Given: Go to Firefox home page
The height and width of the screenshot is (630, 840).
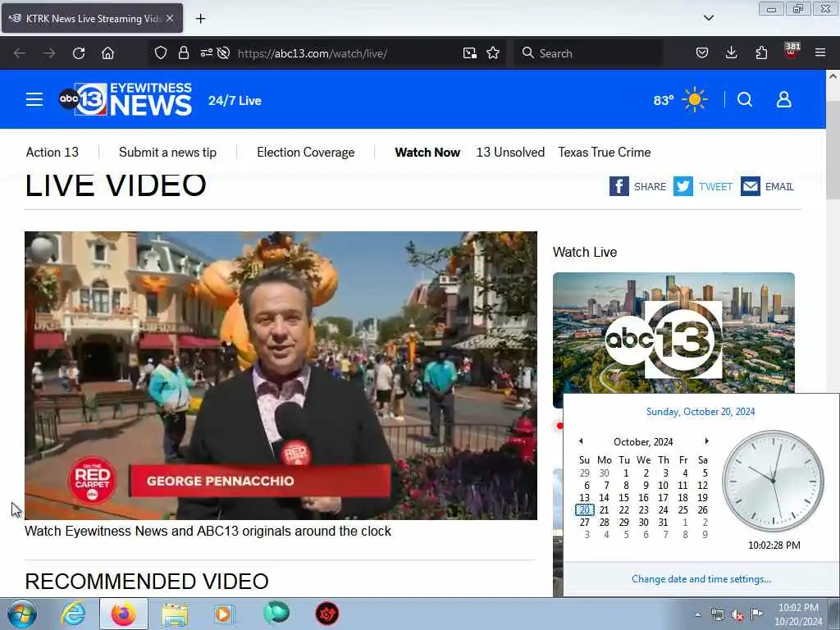Looking at the screenshot, I should coord(107,53).
